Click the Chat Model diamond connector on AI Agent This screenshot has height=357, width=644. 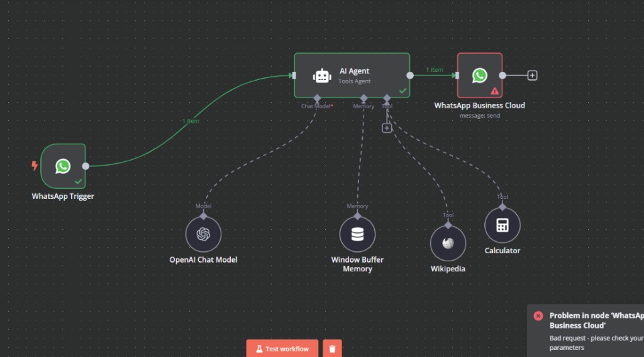click(317, 98)
